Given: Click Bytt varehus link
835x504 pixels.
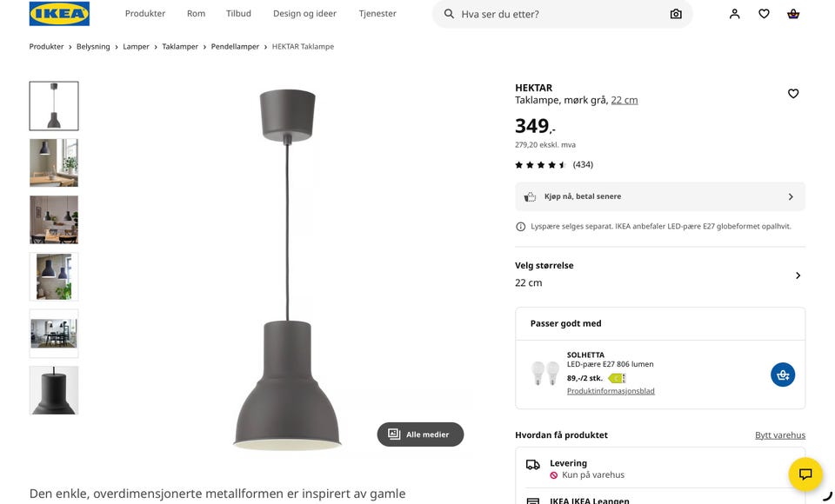Looking at the screenshot, I should (x=779, y=435).
